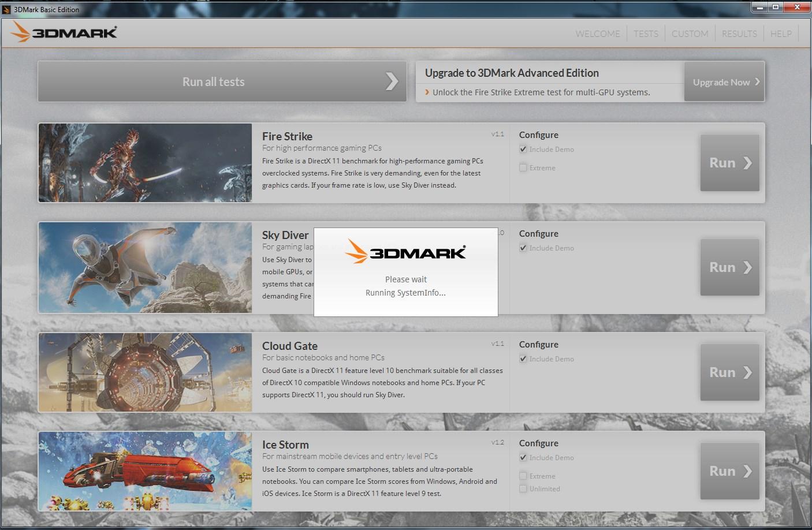Click the 'Please wait' text in dialog
The image size is (812, 530).
coord(406,279)
